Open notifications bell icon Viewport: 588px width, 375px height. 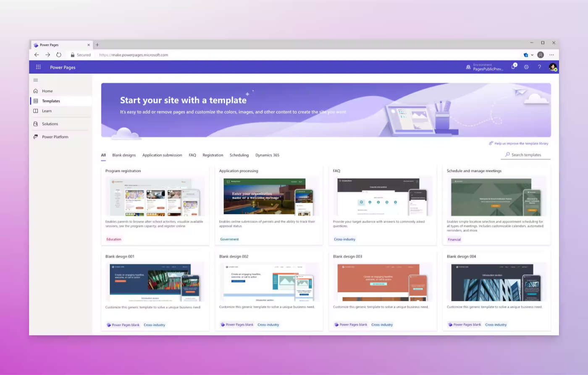pyautogui.click(x=513, y=67)
